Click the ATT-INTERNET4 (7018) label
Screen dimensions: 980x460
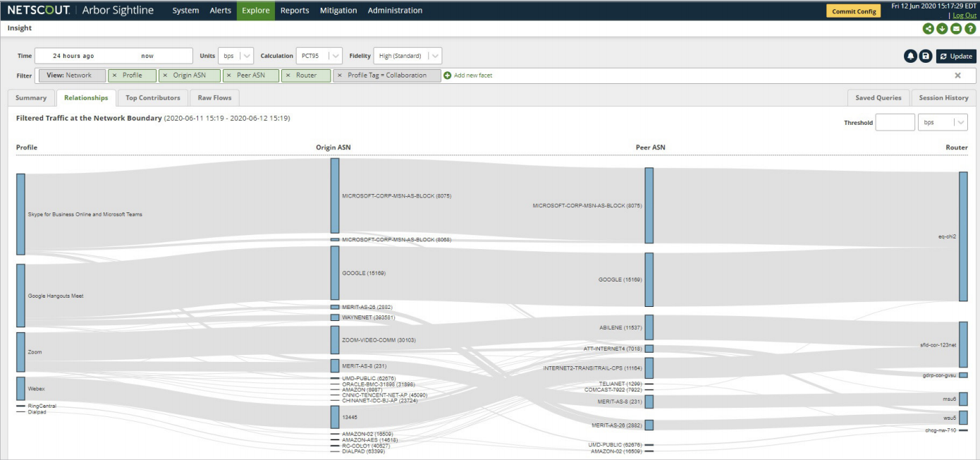(613, 349)
